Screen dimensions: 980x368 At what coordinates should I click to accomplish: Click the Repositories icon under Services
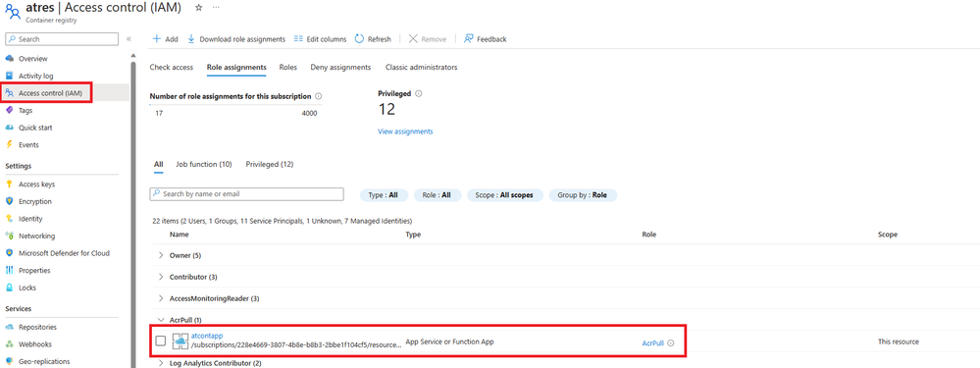click(x=10, y=327)
